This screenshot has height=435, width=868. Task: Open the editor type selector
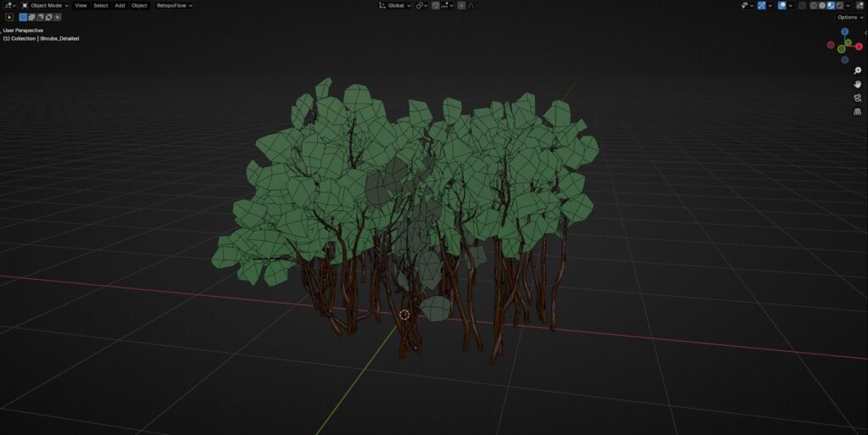click(x=9, y=5)
